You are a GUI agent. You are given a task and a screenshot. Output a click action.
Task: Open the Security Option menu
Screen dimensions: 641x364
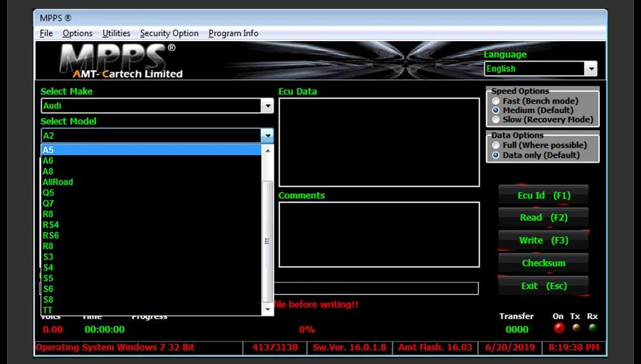coord(169,33)
